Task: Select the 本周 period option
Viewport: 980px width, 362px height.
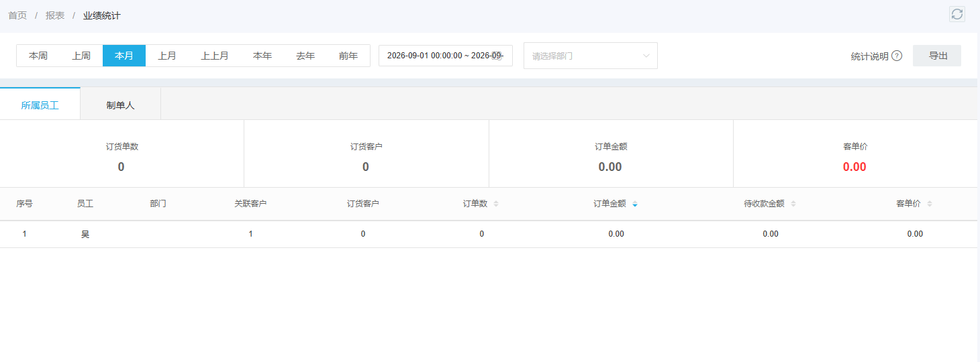Action: [x=38, y=56]
